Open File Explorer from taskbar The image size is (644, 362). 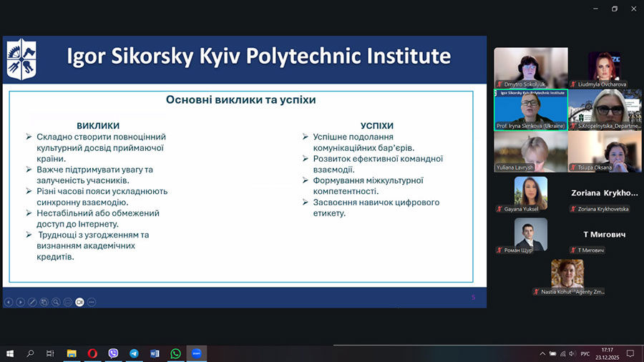coord(72,353)
